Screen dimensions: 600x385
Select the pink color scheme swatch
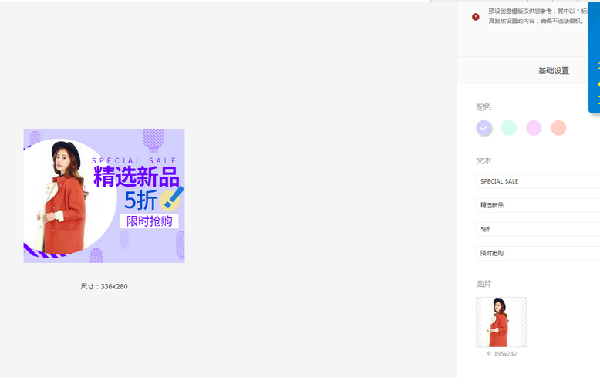(533, 128)
